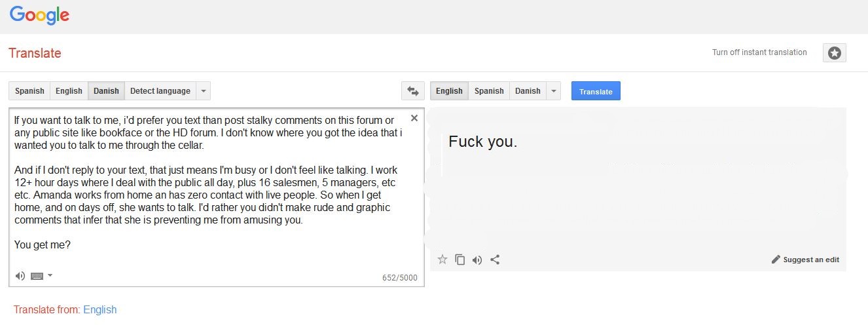868x331 pixels.
Task: Click the 652/5000 character counter
Action: 399,278
